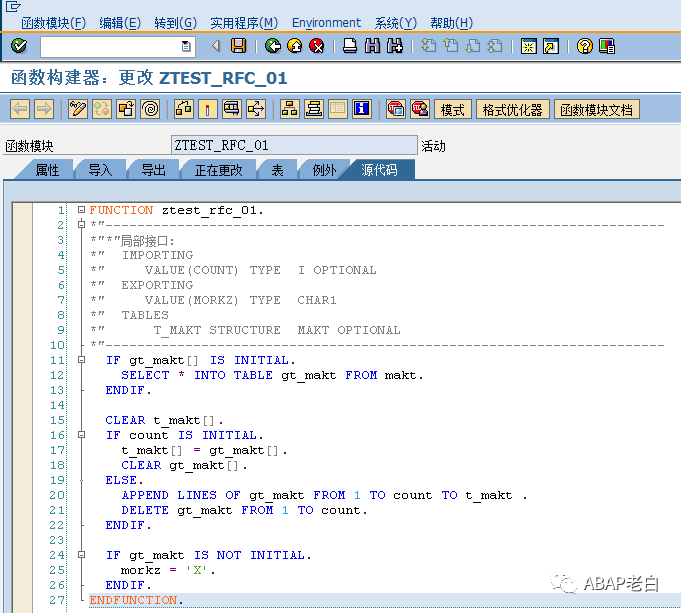Open the 转到(G) menu
The width and height of the screenshot is (681, 613).
175,23
